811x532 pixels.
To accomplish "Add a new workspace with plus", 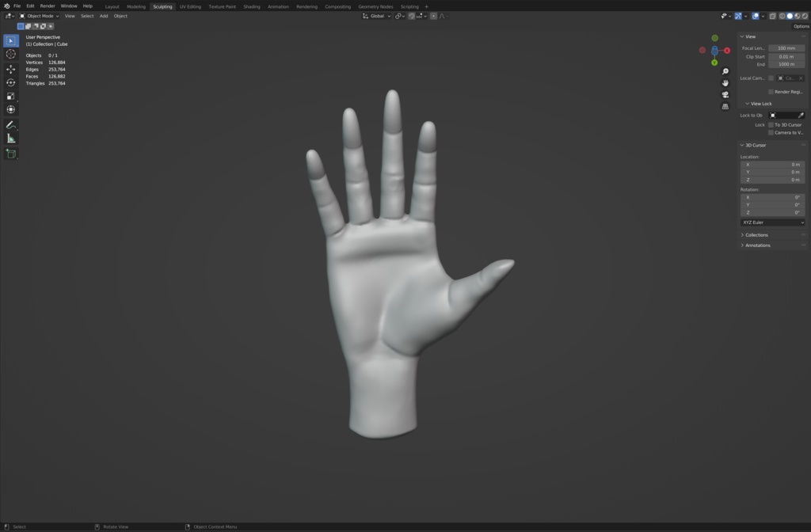I will [x=427, y=6].
